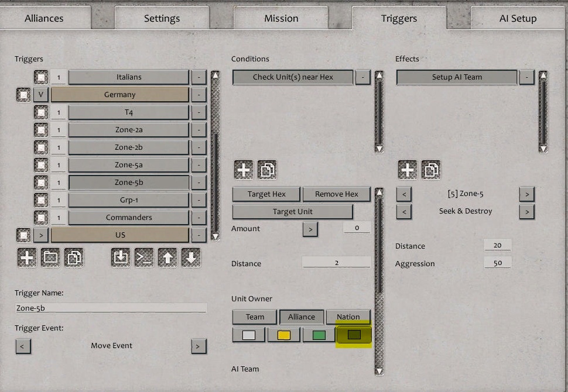This screenshot has height=392, width=568.
Task: Remove the Zone-5a trigger
Action: pos(199,165)
